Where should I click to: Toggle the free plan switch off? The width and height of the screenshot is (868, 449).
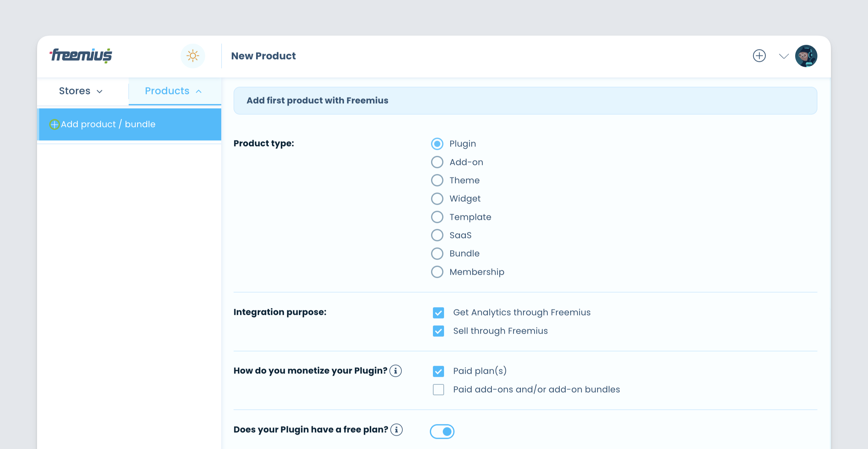(444, 431)
